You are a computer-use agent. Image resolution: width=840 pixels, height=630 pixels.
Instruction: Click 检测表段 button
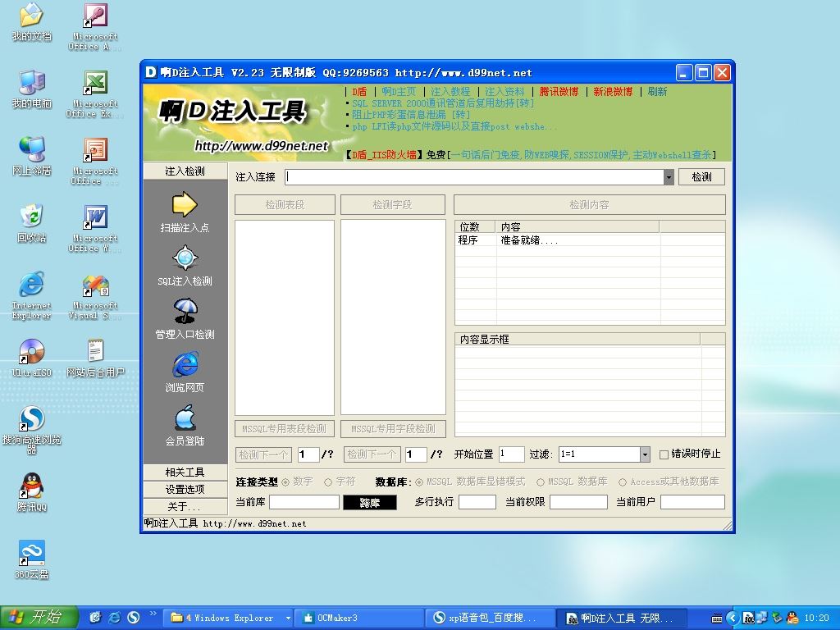285,204
